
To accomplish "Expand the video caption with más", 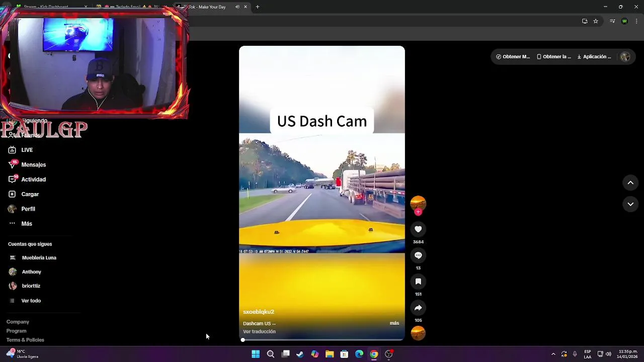I will tap(394, 323).
